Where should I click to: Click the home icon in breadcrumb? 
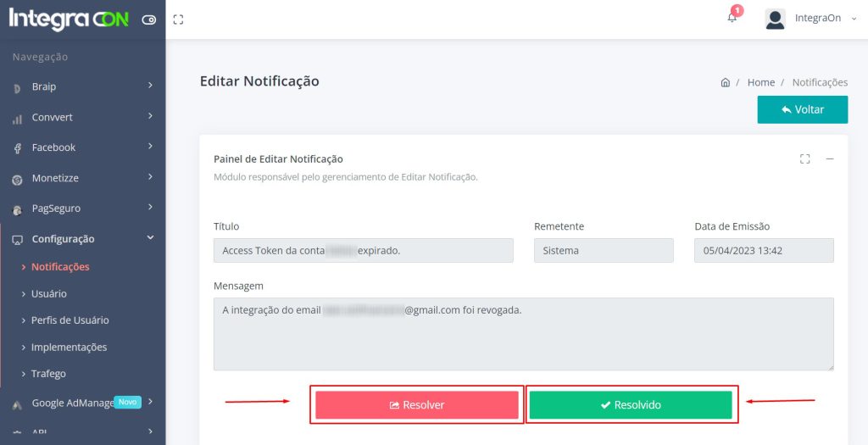coord(726,82)
